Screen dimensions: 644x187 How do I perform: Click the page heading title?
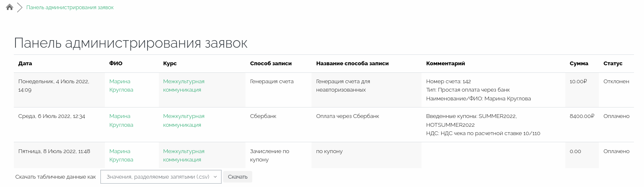(x=130, y=43)
